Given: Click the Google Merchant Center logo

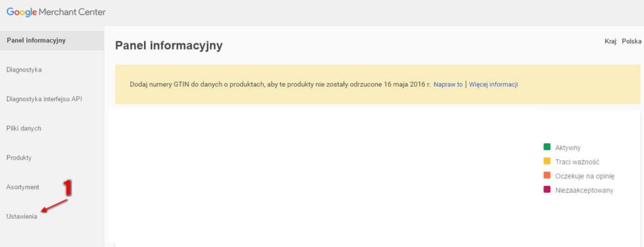Looking at the screenshot, I should 56,13.
